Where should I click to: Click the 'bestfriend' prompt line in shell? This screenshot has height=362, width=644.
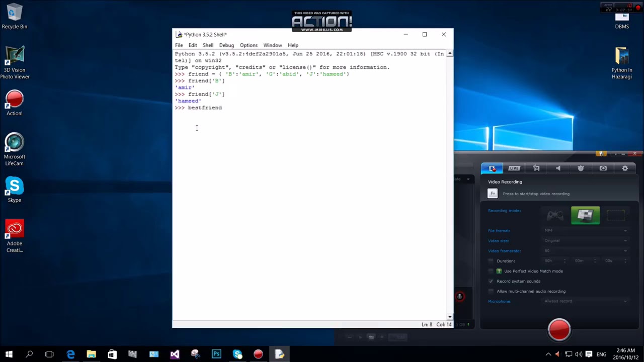(x=198, y=108)
